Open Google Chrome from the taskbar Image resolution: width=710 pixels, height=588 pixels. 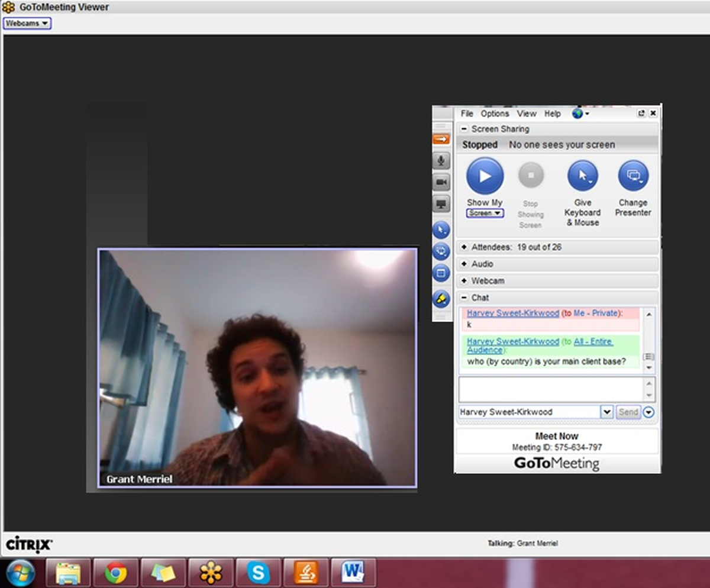115,573
